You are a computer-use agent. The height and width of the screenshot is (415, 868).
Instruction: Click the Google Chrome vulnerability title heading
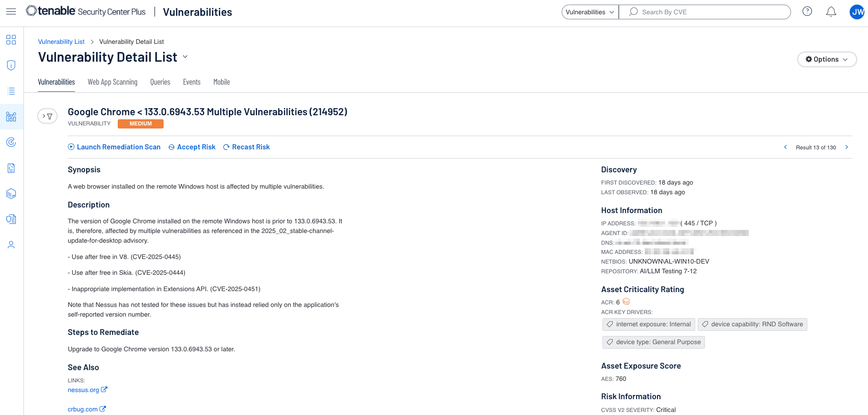(x=207, y=112)
